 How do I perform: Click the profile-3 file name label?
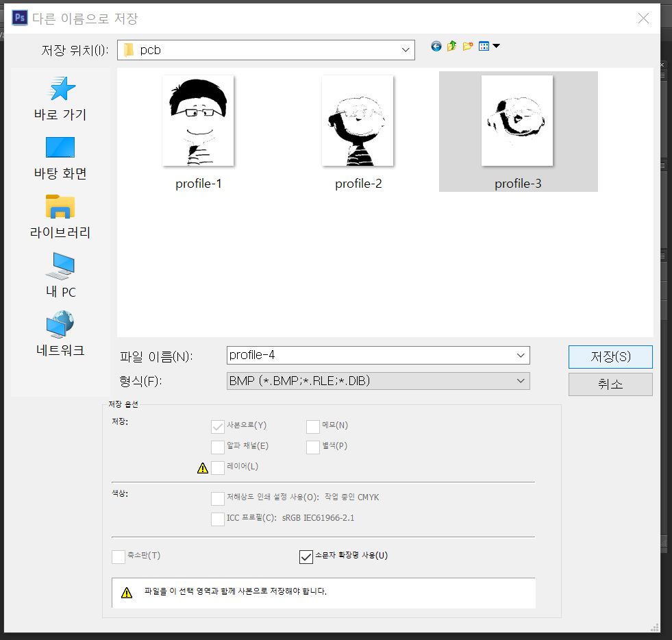[518, 184]
